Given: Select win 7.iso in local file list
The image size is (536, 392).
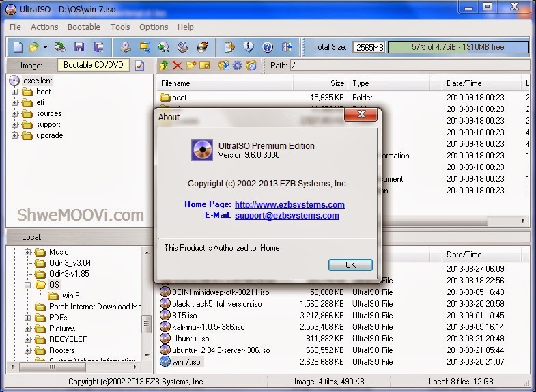Looking at the screenshot, I should (186, 361).
